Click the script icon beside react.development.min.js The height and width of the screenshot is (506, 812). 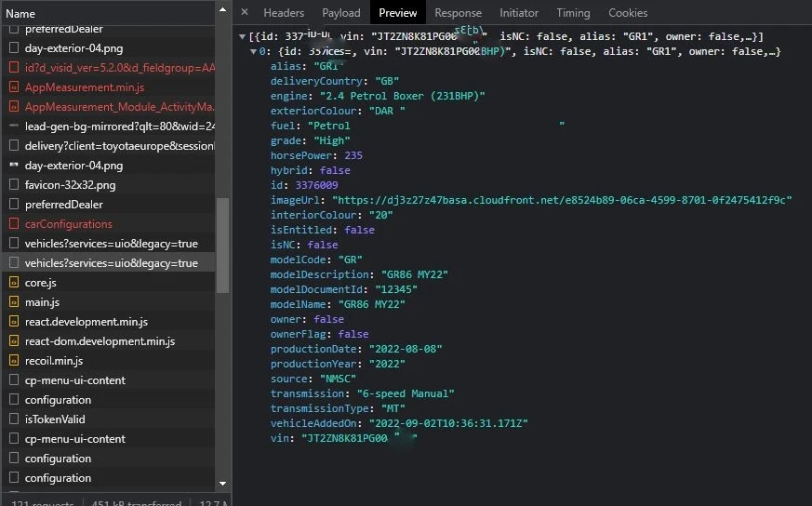pyautogui.click(x=14, y=322)
